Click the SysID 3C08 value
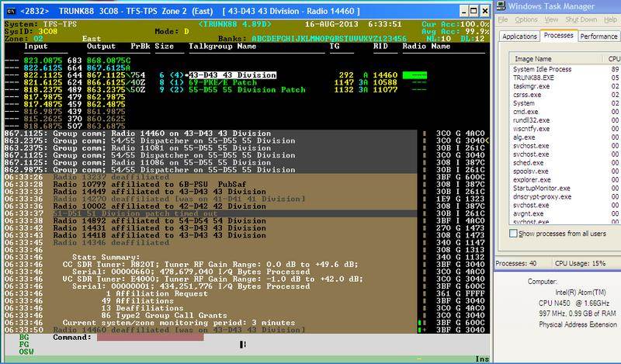 (x=47, y=31)
